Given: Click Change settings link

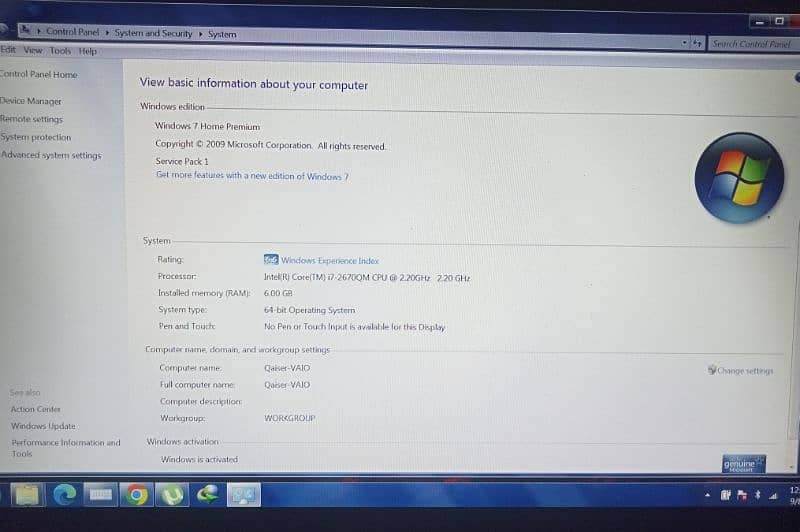Looking at the screenshot, I should coord(745,371).
